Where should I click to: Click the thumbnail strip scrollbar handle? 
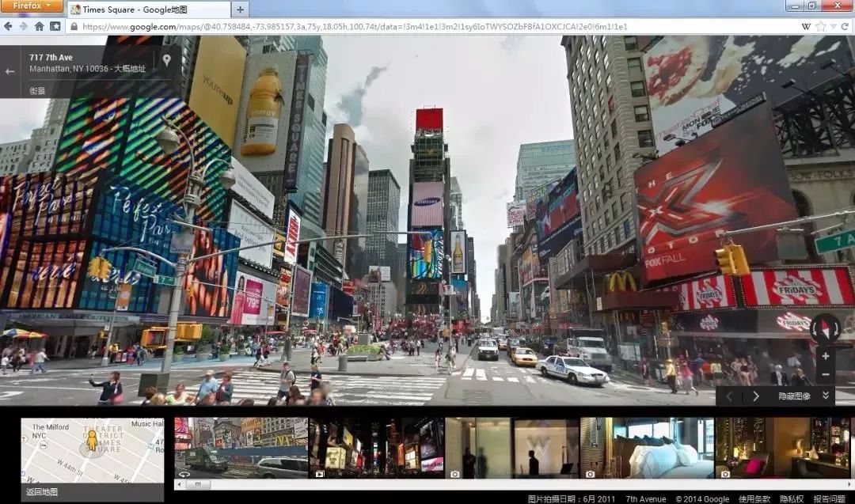pyautogui.click(x=198, y=484)
